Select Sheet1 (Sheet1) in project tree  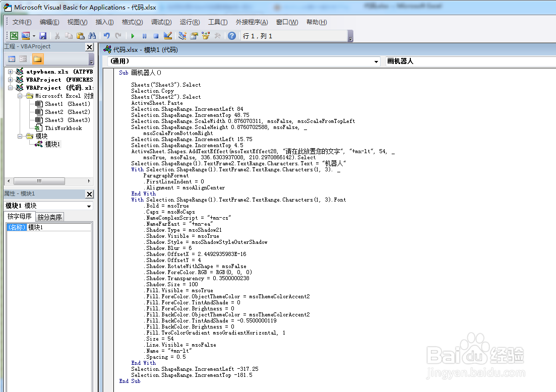point(68,104)
